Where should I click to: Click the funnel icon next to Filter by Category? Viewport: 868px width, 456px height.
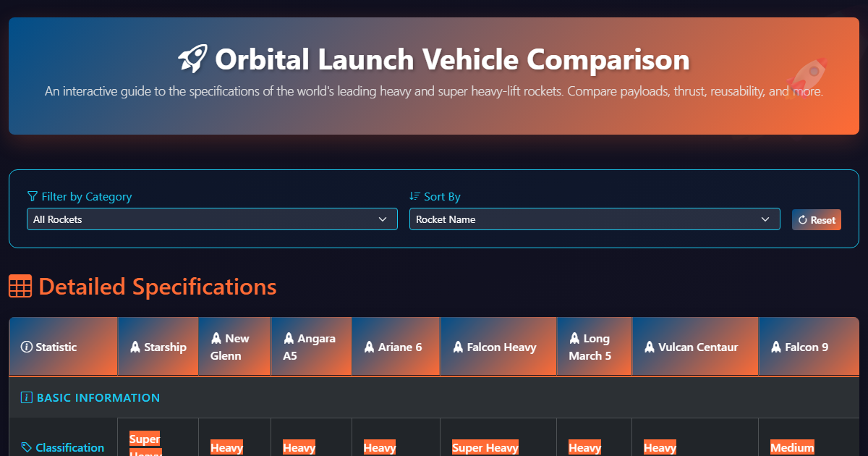[33, 196]
